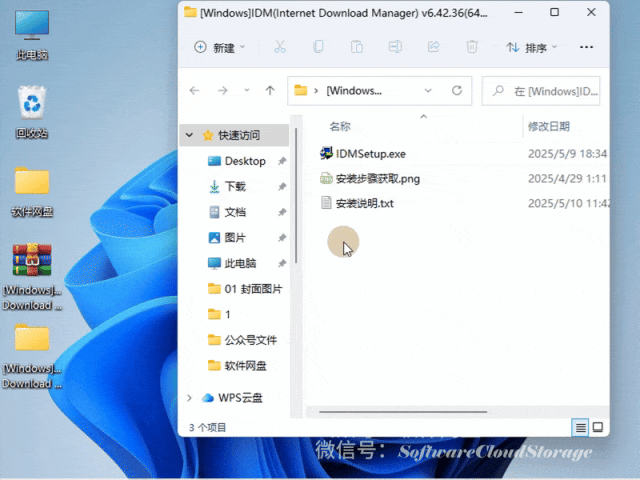Close the File Explorer window

[591, 13]
